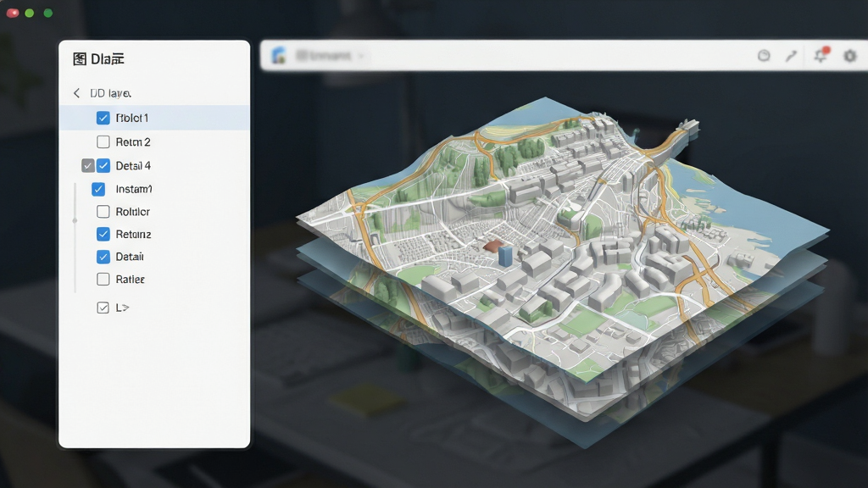Open settings gear icon in toolbar
Viewport: 868px width, 488px height.
849,55
